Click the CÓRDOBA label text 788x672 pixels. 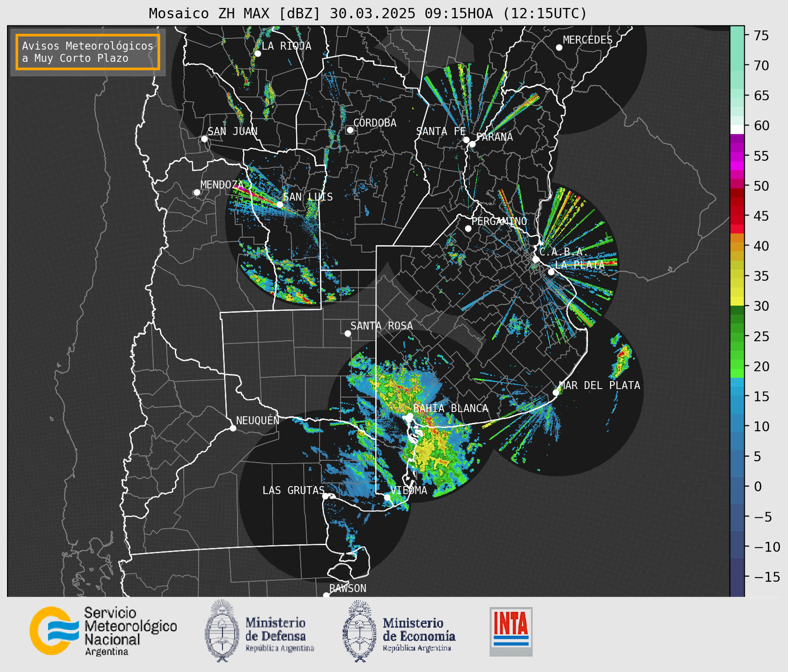[375, 122]
